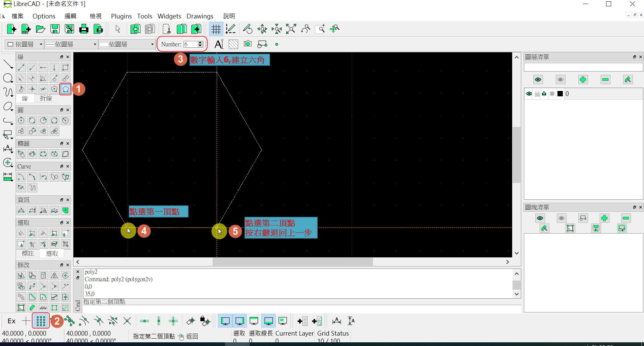Select the Polygon two-vertex tool
Screen dimensions: 644x346
pyautogui.click(x=66, y=89)
